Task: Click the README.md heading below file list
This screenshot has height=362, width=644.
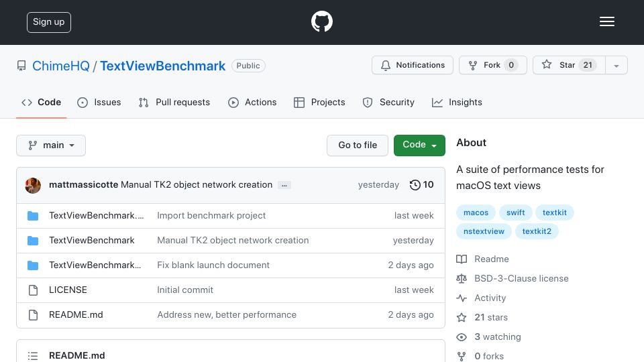Action: pos(76,355)
